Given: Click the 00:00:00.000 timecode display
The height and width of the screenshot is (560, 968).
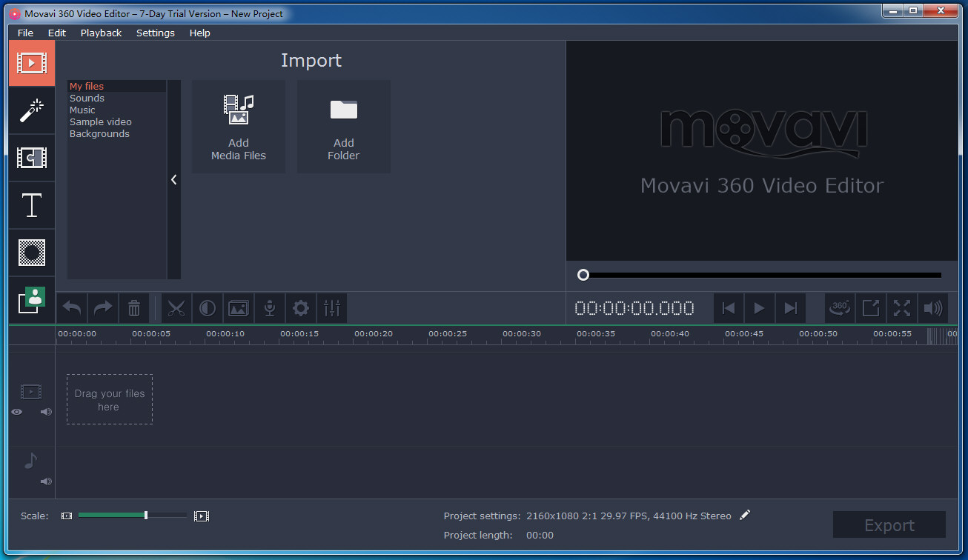Looking at the screenshot, I should click(634, 308).
